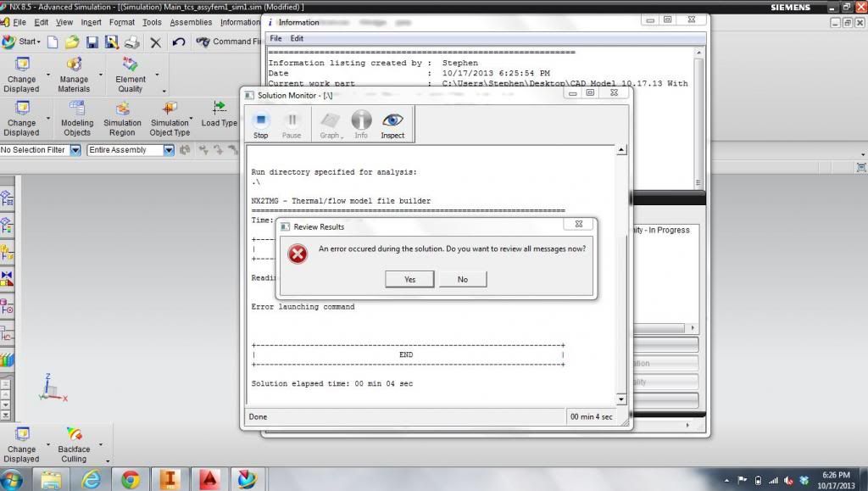This screenshot has height=491, width=868.
Task: Open Windows Explorer from taskbar
Action: [51, 479]
